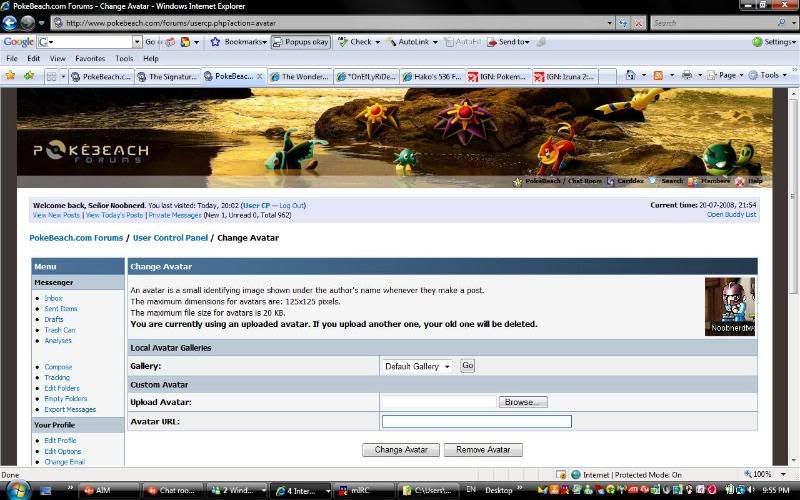Open the Google search box dropdown arrow

137,42
